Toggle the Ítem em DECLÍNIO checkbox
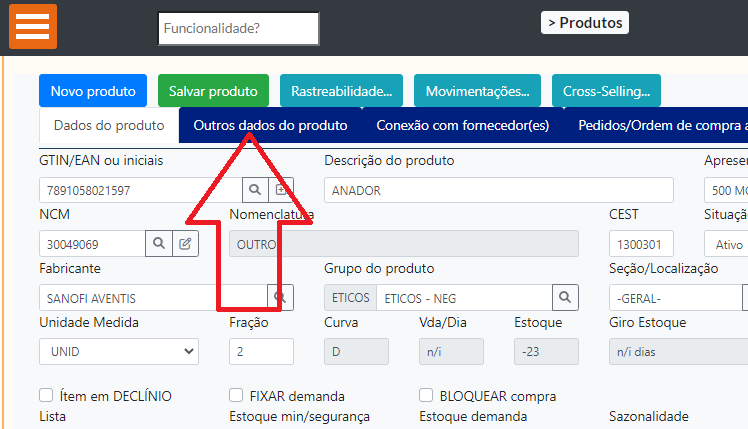Image resolution: width=748 pixels, height=429 pixels. click(x=46, y=396)
